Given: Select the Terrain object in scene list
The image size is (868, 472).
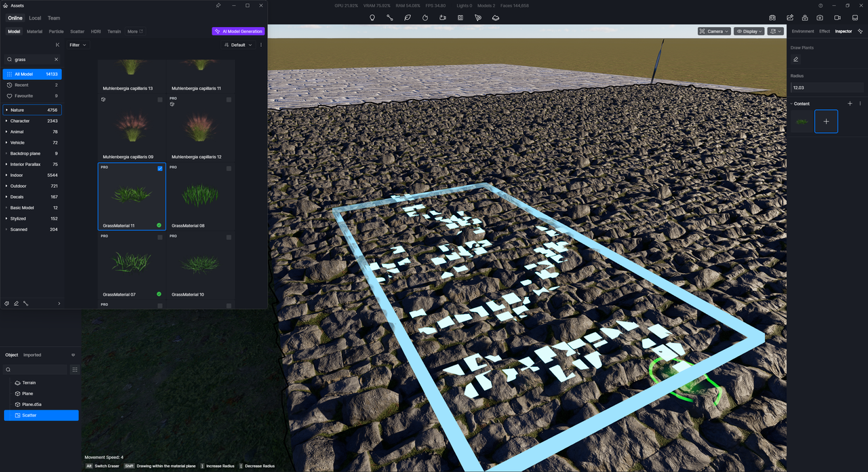Looking at the screenshot, I should 29,382.
